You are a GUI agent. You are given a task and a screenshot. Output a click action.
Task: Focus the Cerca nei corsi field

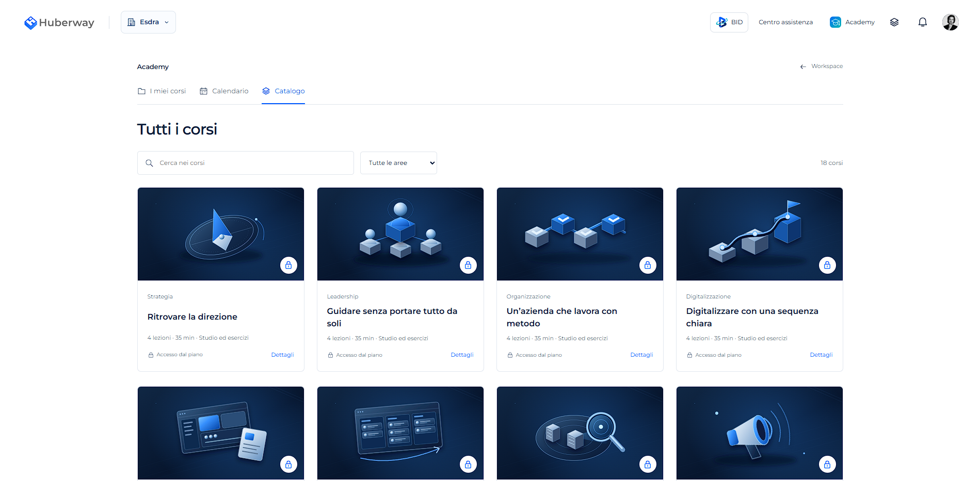point(246,163)
